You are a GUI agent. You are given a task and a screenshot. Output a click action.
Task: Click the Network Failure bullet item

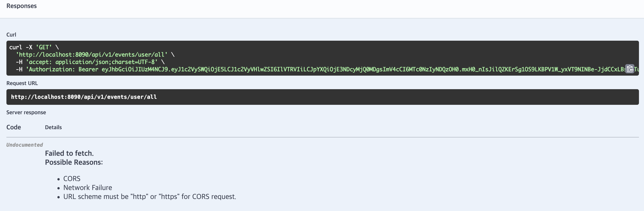tap(87, 188)
